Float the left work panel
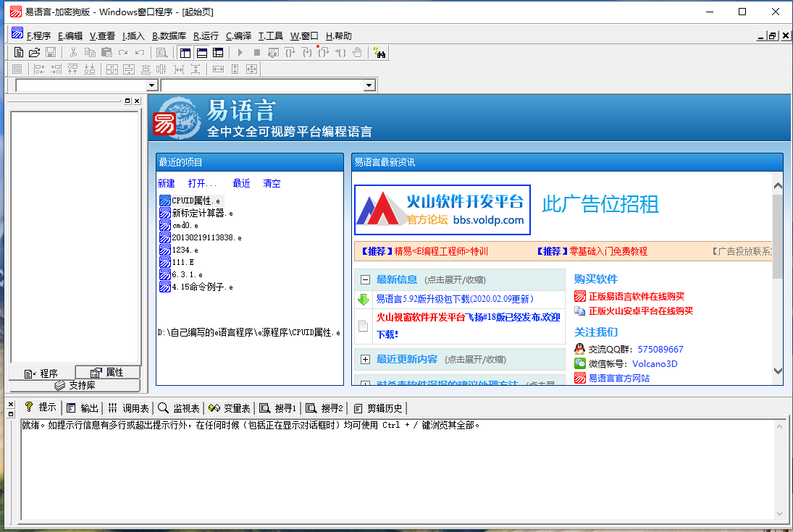The width and height of the screenshot is (793, 532). (127, 101)
